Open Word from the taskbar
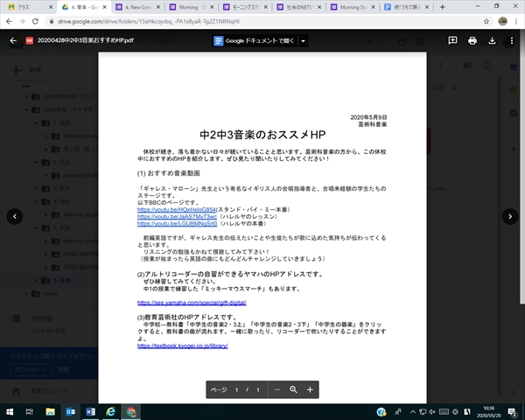Viewport: 525px width, 420px height. [x=90, y=412]
